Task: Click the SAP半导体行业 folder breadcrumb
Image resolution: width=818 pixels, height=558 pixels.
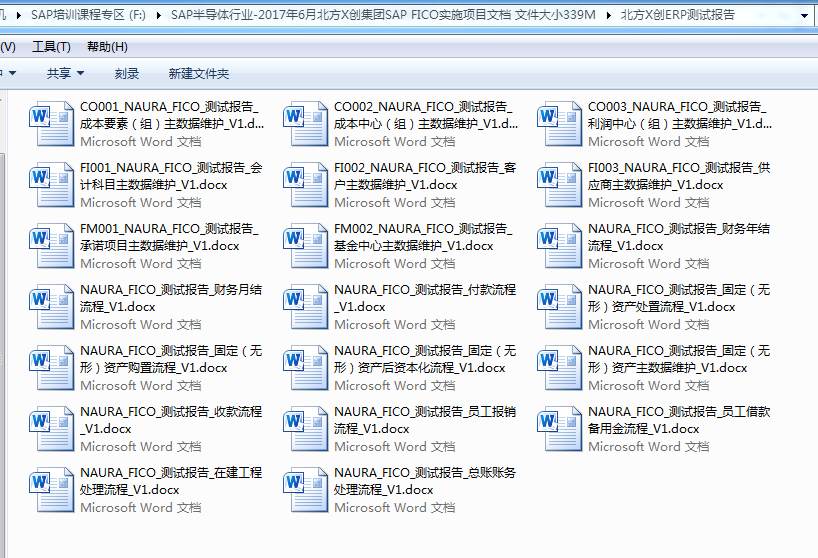Action: [x=383, y=15]
